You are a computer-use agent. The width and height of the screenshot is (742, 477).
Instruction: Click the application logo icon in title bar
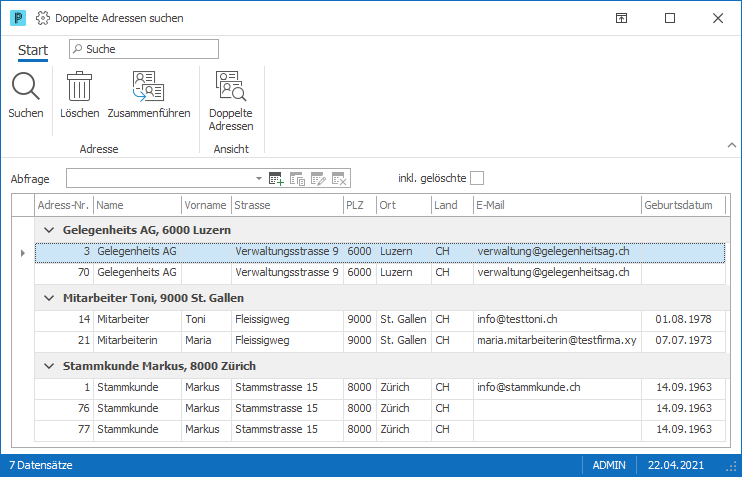18,18
